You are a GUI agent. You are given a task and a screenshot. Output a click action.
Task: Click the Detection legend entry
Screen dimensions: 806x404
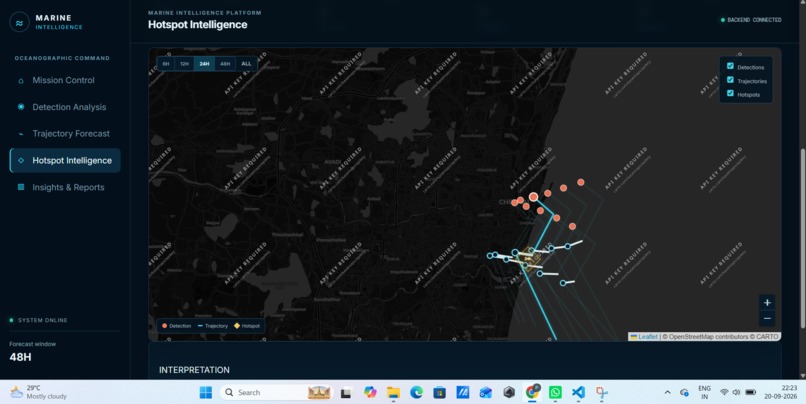176,326
